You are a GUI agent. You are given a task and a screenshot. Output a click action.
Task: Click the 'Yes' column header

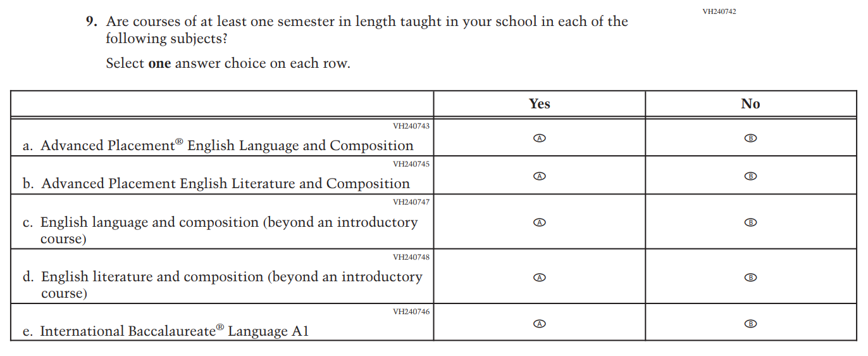pyautogui.click(x=539, y=104)
